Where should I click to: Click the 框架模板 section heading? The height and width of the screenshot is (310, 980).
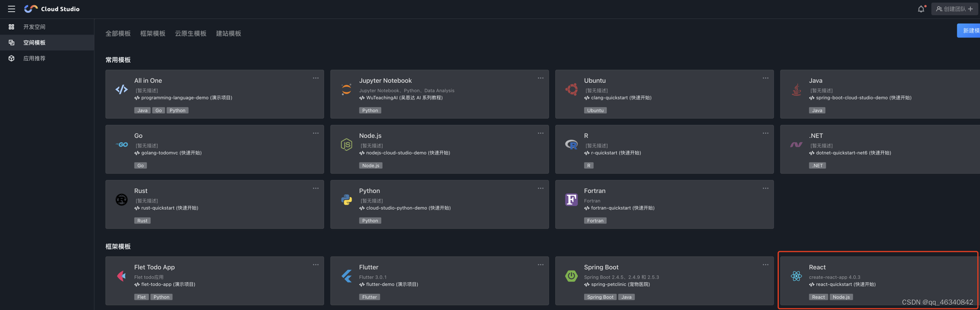(x=118, y=246)
